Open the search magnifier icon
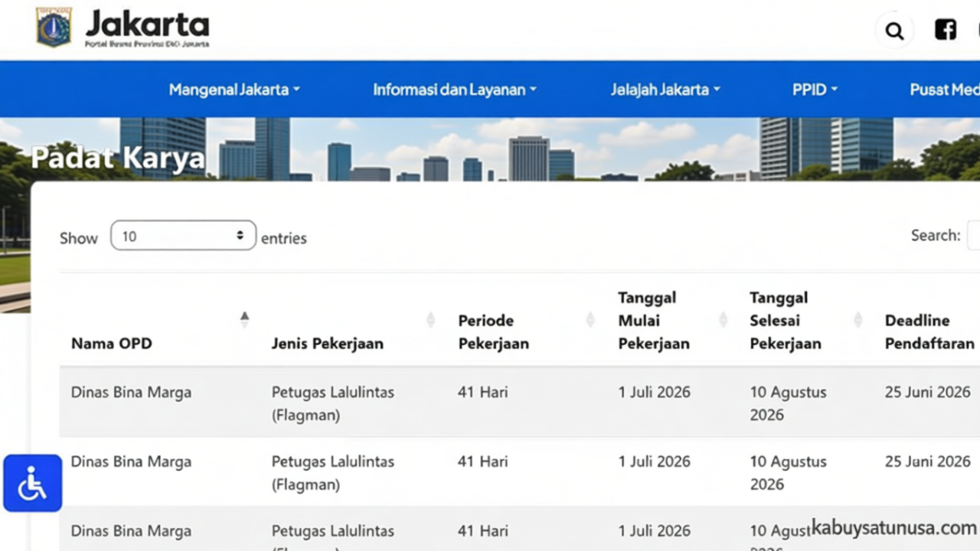This screenshot has width=980, height=551. coord(894,31)
